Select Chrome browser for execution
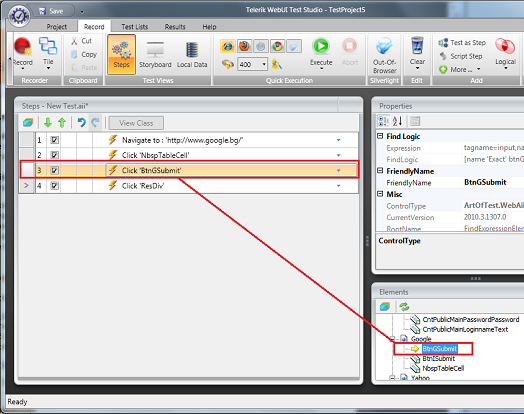 coord(277,46)
